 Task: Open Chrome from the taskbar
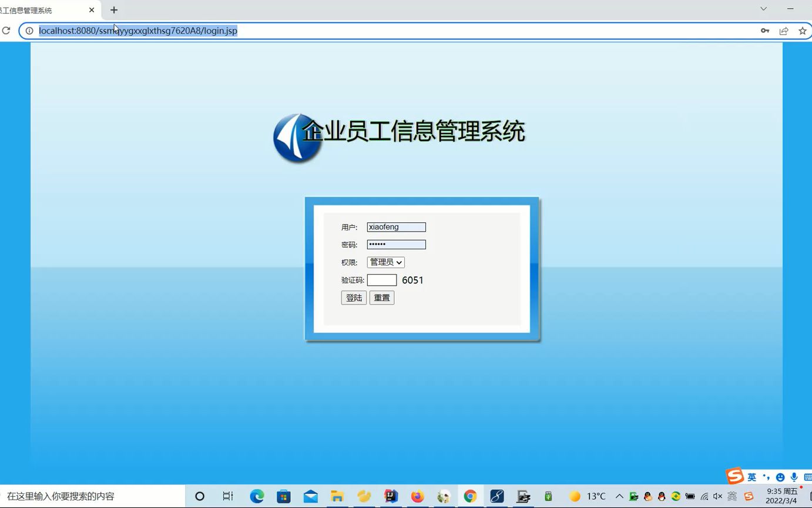[470, 496]
